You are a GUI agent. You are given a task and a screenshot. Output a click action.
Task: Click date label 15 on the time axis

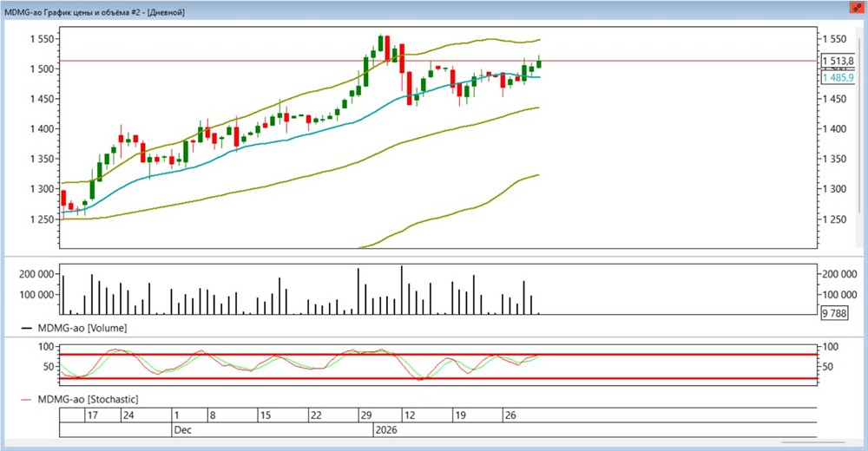[x=265, y=415]
